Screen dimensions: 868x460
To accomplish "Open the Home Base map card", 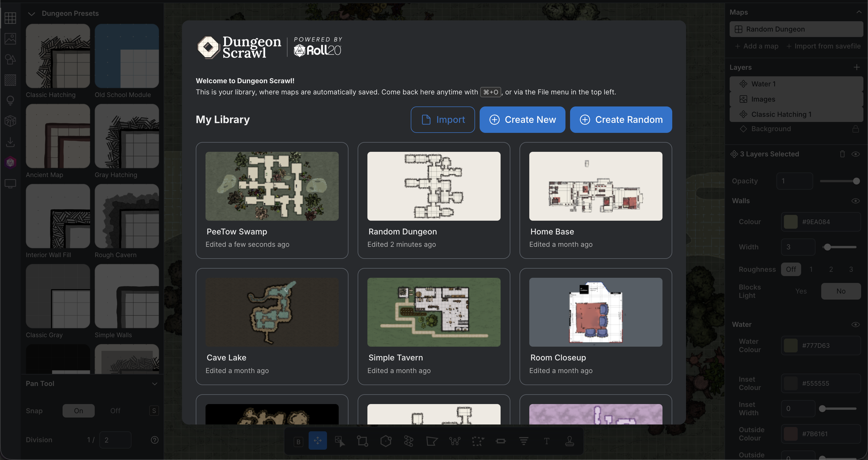I will (596, 200).
